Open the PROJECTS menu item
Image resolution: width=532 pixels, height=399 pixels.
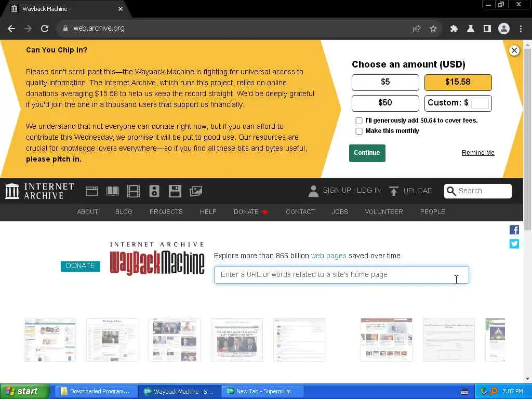click(166, 212)
